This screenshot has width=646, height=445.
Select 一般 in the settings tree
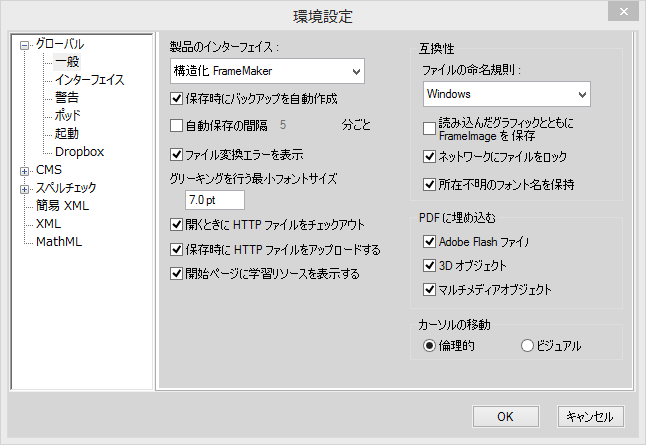(x=67, y=62)
